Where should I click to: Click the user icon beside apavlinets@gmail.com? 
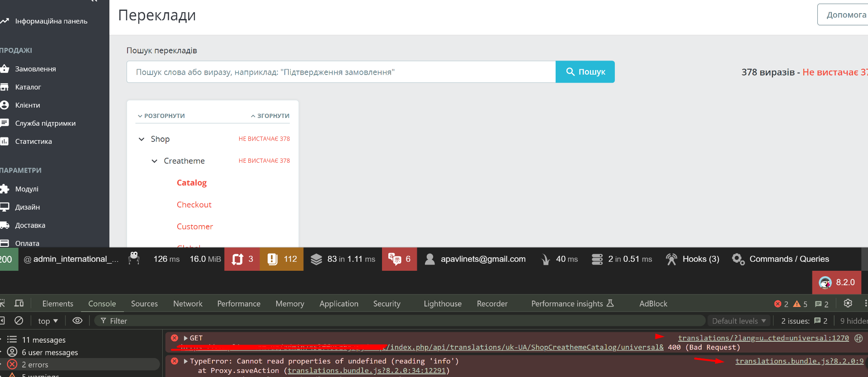coord(430,259)
